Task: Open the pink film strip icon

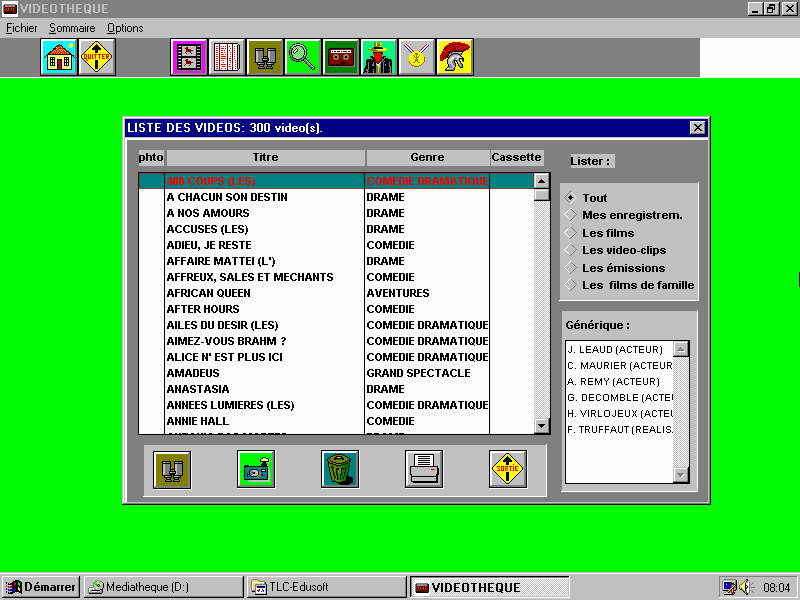Action: click(x=189, y=58)
